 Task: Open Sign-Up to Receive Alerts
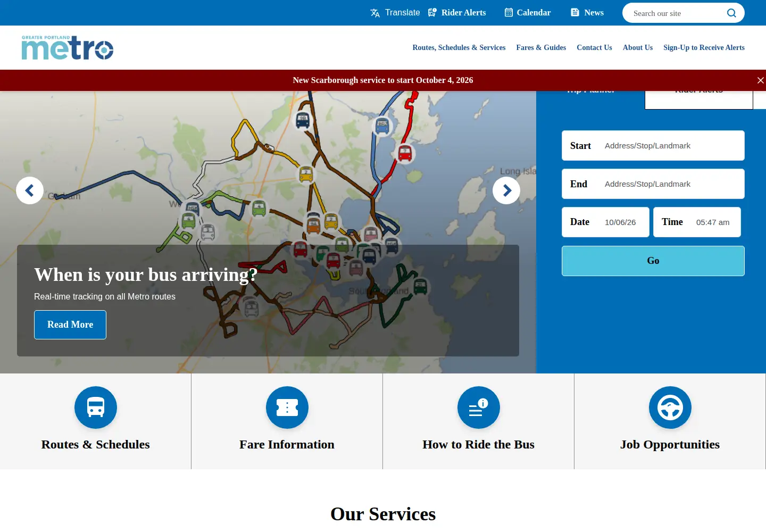[x=704, y=47]
